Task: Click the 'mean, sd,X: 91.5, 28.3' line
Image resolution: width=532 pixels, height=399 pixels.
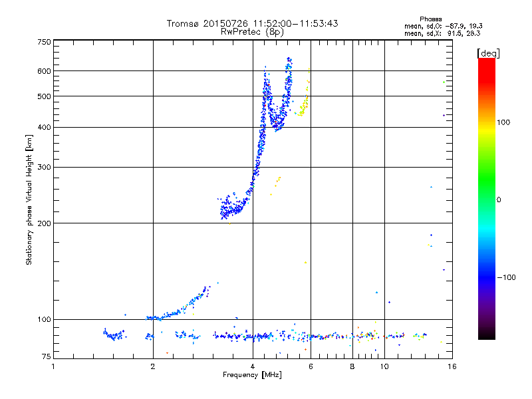Action: click(x=442, y=33)
